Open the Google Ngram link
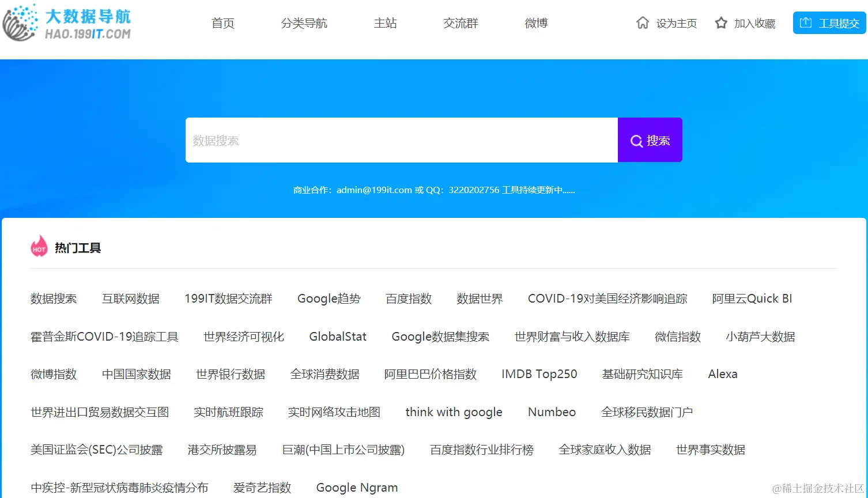868x498 pixels. click(x=357, y=488)
